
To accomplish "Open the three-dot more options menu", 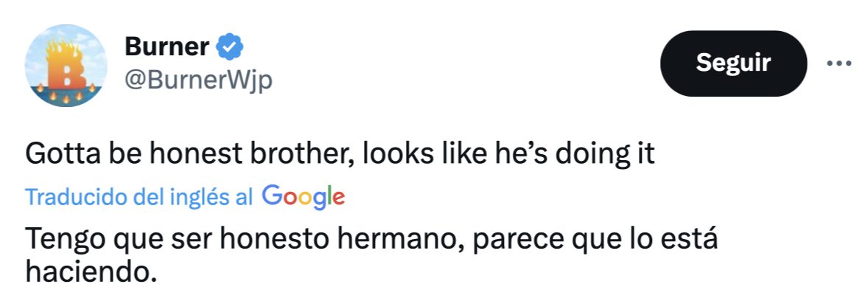I will click(x=839, y=63).
